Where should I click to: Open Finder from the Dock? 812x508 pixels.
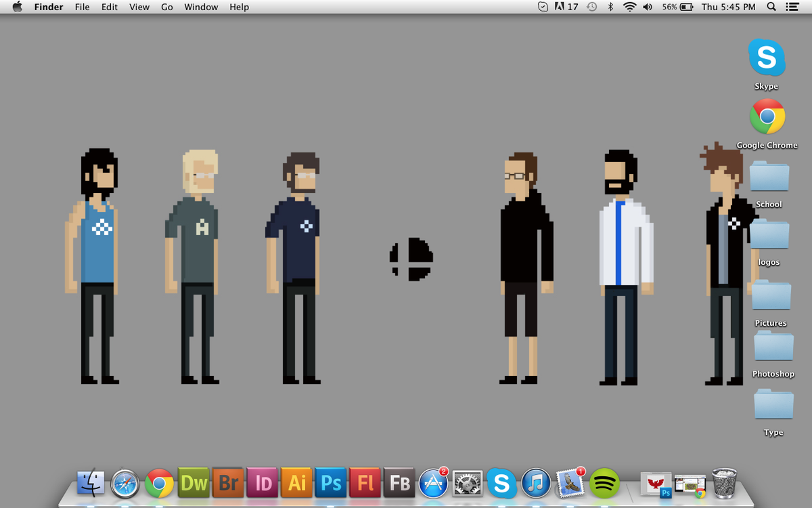(91, 484)
